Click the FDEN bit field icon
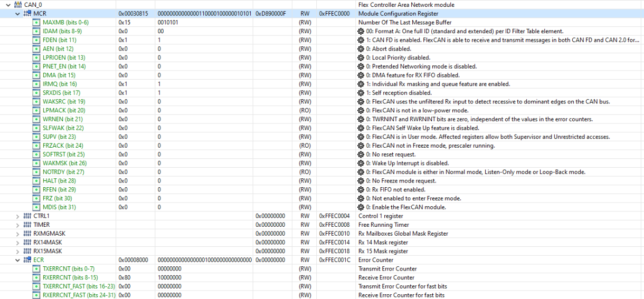Viewport: 644px width, 299px height. click(36, 40)
